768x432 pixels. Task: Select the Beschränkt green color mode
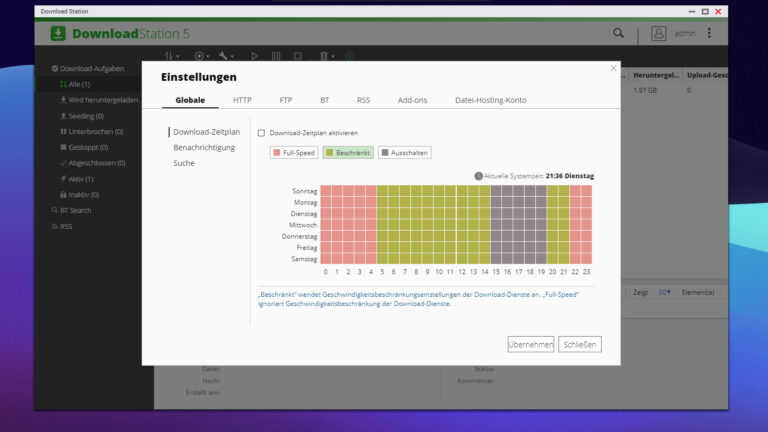coord(348,153)
